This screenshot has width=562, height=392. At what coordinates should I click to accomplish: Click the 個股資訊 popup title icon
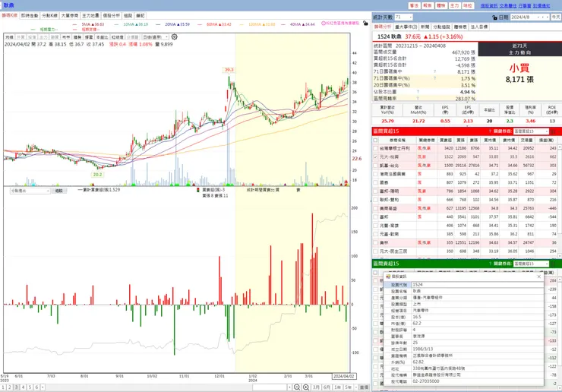click(x=388, y=277)
